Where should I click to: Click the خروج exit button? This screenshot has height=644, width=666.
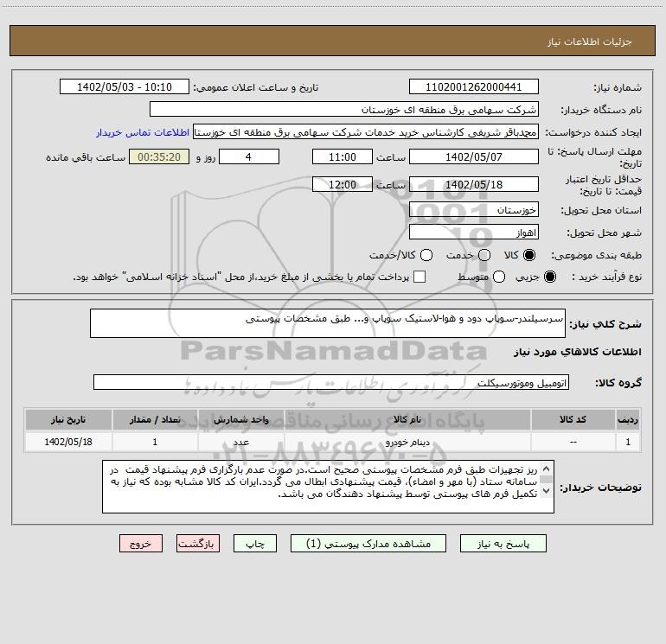pyautogui.click(x=141, y=544)
